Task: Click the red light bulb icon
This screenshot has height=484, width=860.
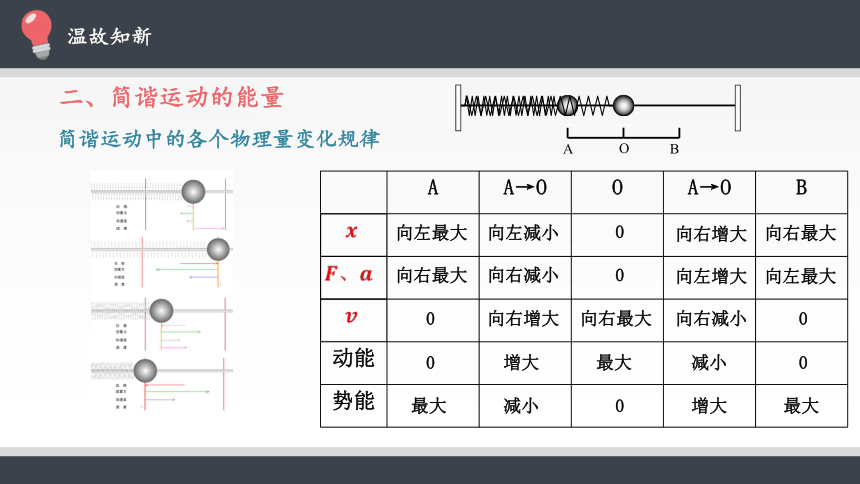Action: (x=36, y=34)
